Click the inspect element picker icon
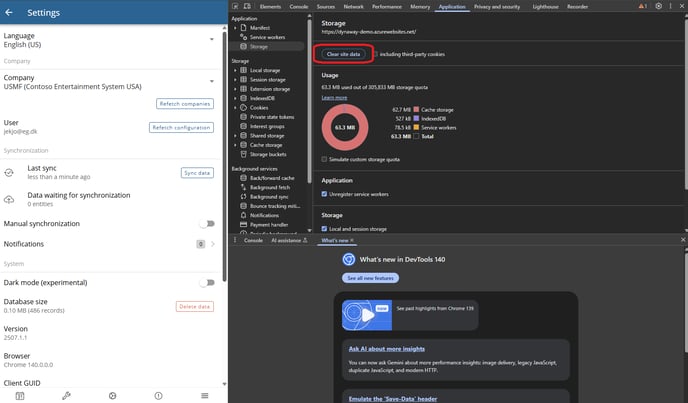 click(x=235, y=6)
